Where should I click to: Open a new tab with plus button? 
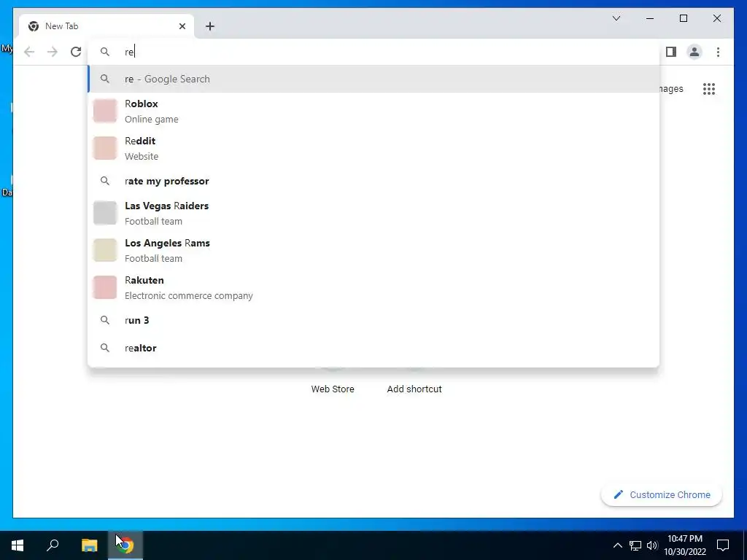point(210,26)
